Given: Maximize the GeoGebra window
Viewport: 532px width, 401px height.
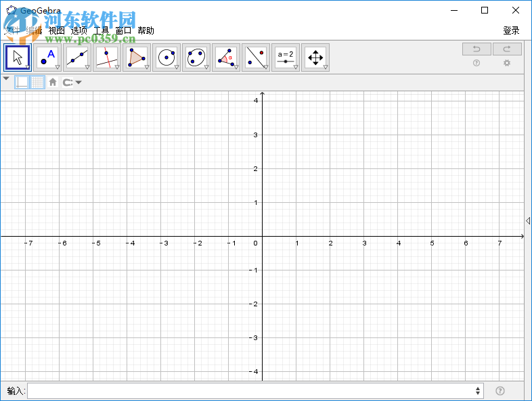Looking at the screenshot, I should pos(485,10).
